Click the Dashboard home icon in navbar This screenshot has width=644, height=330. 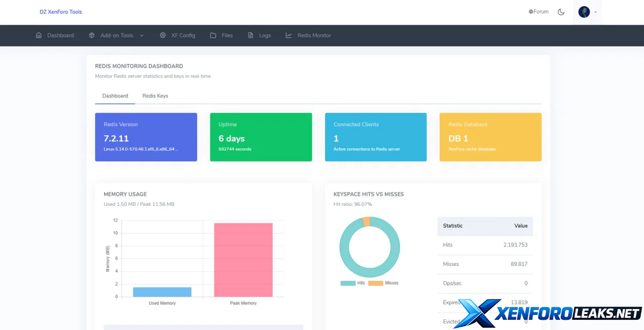[39, 35]
